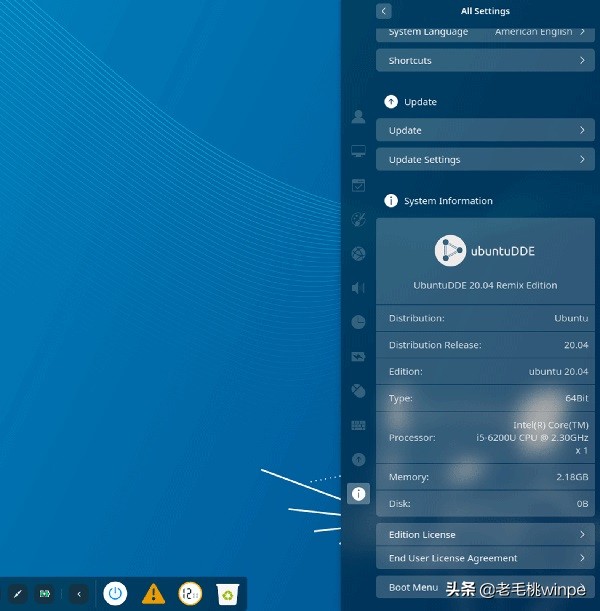Expand End User License Agreement chevron
The height and width of the screenshot is (611, 600).
[x=582, y=558]
